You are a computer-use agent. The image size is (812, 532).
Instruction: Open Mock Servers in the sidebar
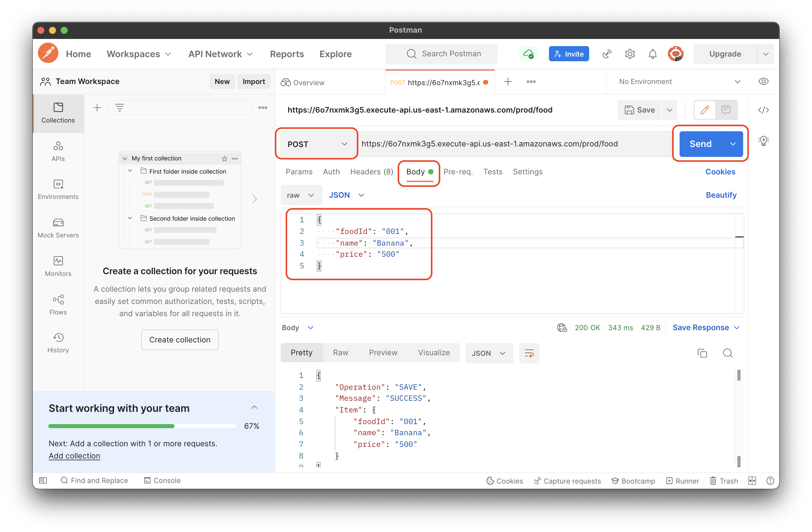pos(58,228)
